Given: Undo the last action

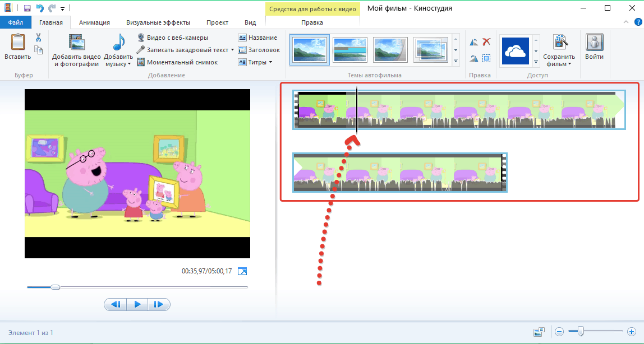Looking at the screenshot, I should 39,8.
